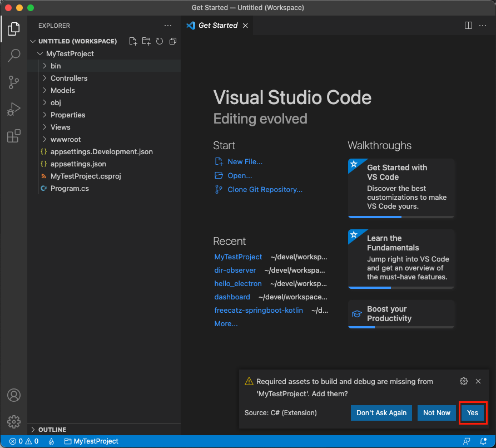The height and width of the screenshot is (448, 496).
Task: Open recent project MyTestProject
Action: [238, 257]
